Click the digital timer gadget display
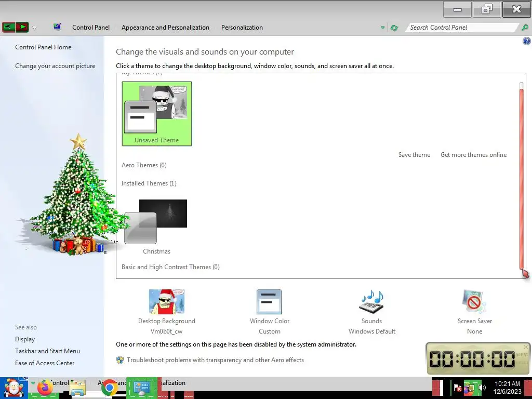 pyautogui.click(x=472, y=359)
